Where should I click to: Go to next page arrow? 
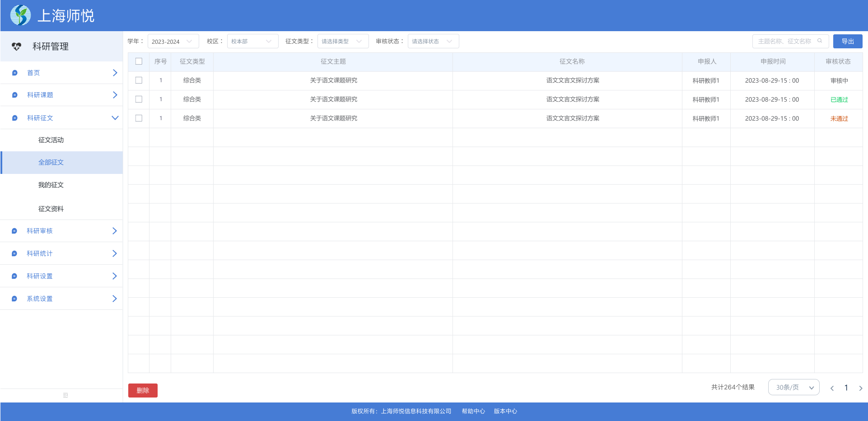point(860,388)
